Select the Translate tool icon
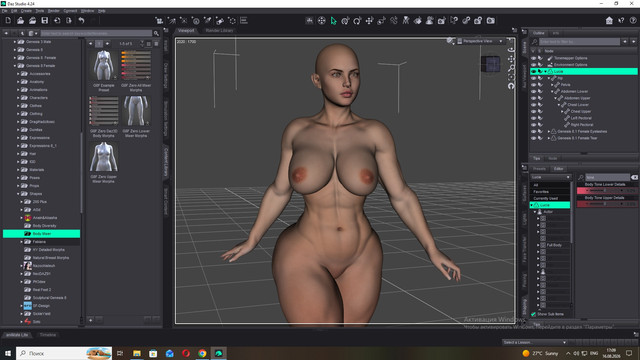Viewport: 640px width, 360px height. point(369,21)
